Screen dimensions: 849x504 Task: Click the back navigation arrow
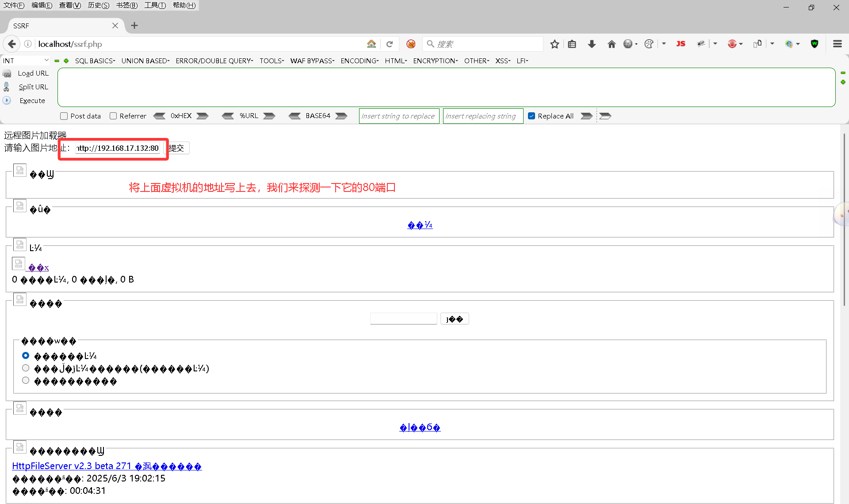coord(12,44)
